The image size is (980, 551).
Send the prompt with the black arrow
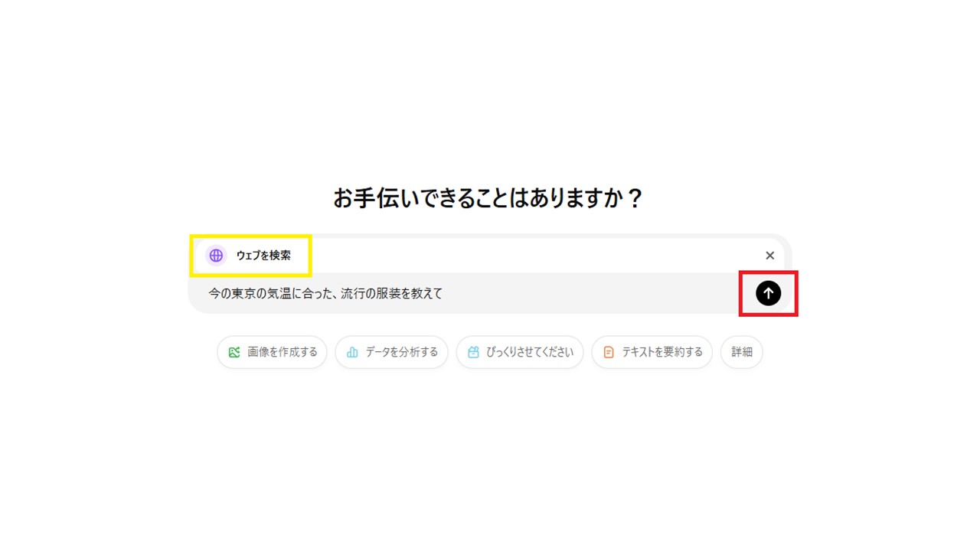tap(769, 293)
